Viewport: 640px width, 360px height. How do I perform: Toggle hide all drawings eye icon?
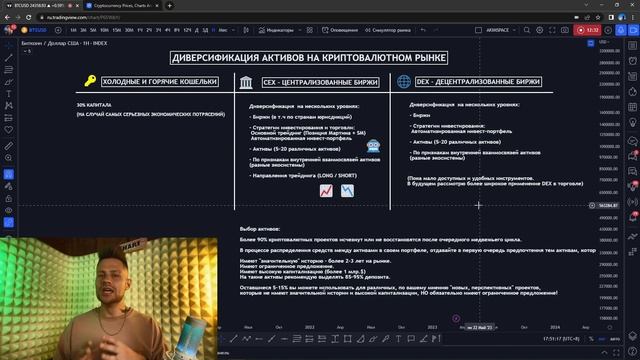tap(9, 211)
